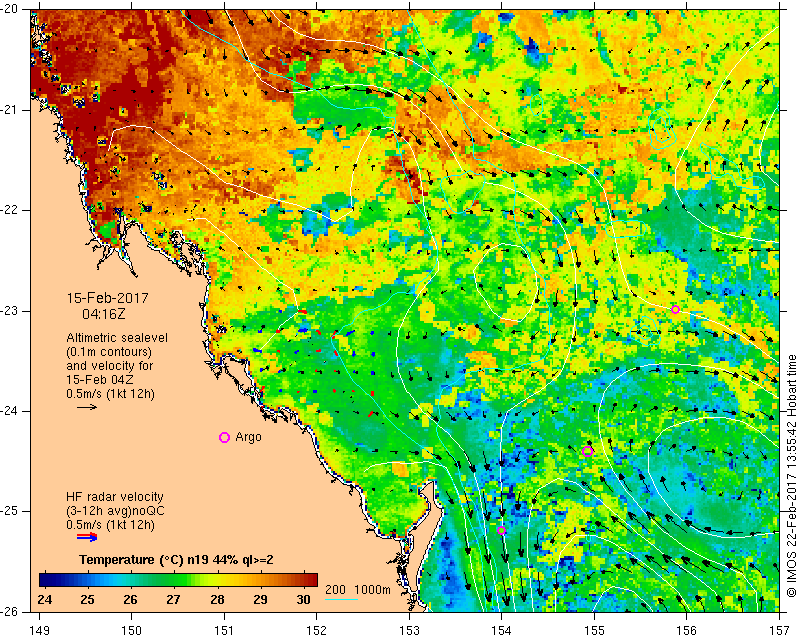Click longitude axis label '150'
This screenshot has width=800, height=640.
pos(132,631)
